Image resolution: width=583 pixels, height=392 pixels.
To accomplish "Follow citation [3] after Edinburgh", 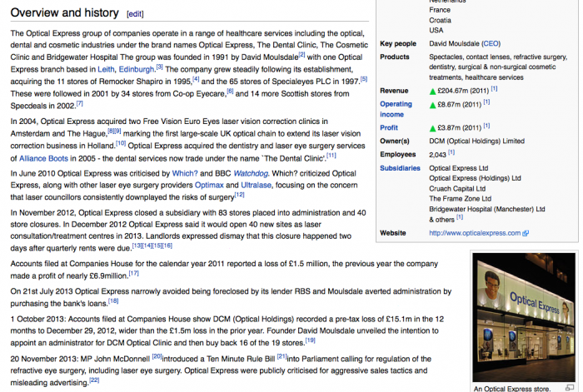I will coord(160,67).
